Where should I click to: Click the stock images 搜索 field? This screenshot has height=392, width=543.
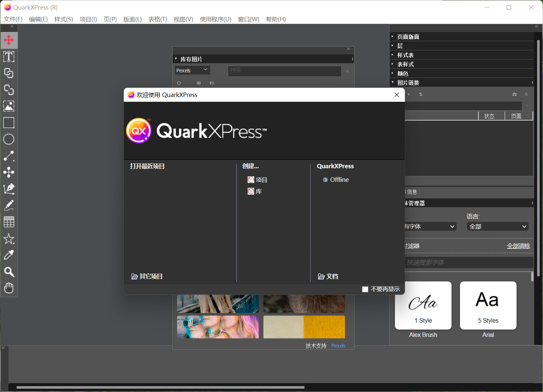[x=285, y=71]
